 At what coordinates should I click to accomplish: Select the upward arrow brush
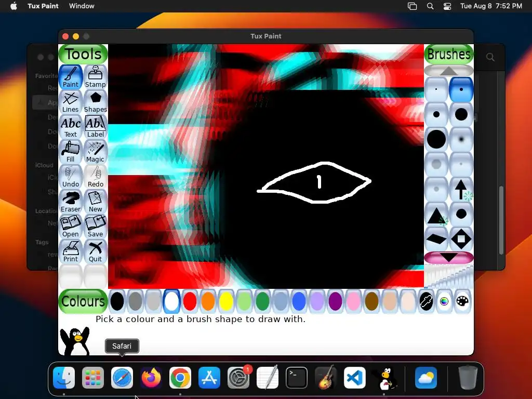point(461,189)
